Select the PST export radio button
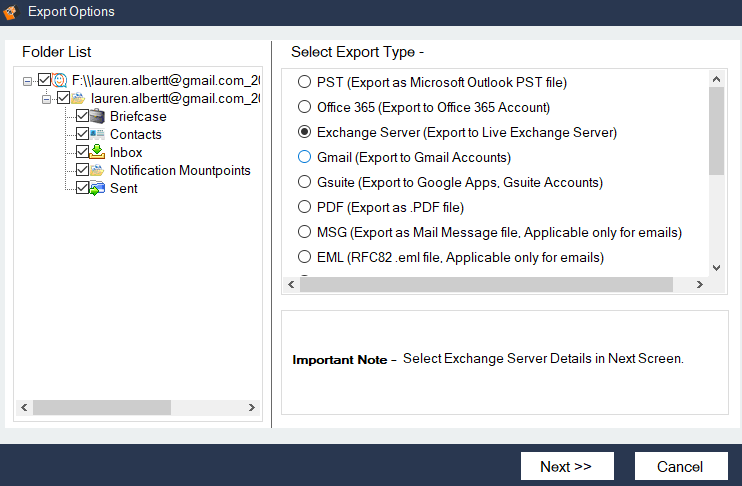Image resolution: width=742 pixels, height=486 pixels. click(x=305, y=82)
